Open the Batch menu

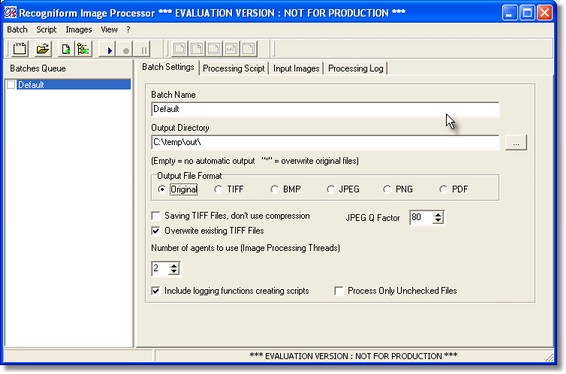coord(17,30)
